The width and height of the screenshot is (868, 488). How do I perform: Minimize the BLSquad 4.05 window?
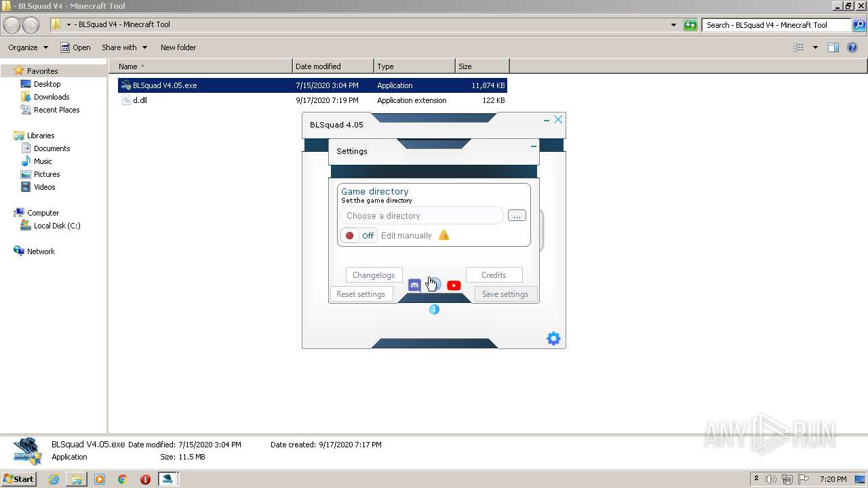click(x=547, y=120)
